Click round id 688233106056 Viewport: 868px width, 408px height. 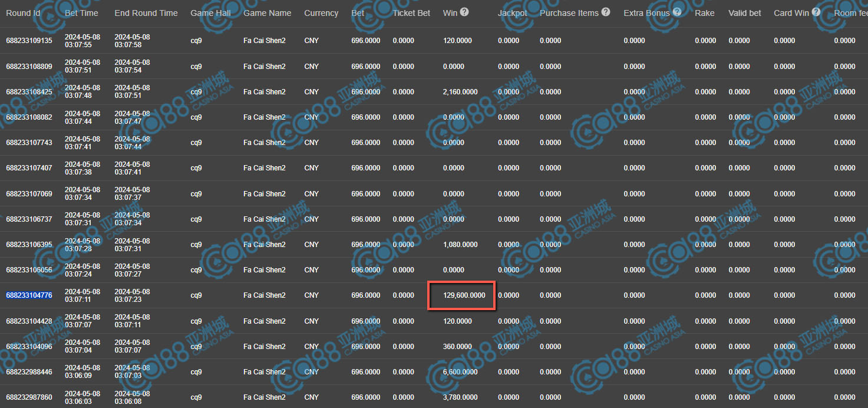[29, 270]
